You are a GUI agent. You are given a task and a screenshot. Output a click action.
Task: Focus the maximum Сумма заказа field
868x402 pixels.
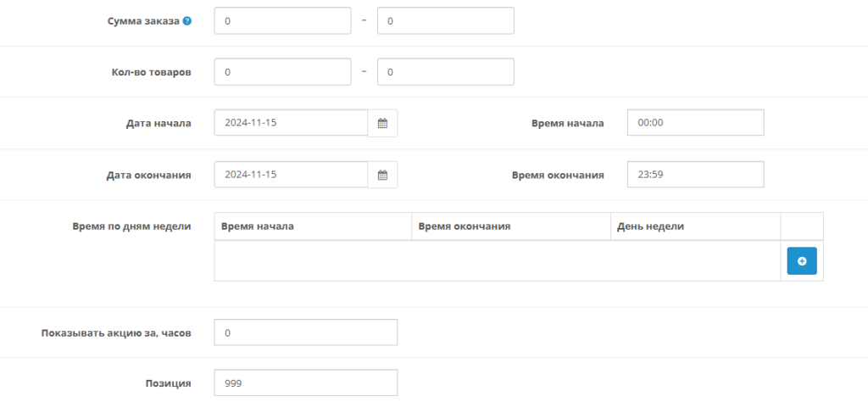click(445, 20)
